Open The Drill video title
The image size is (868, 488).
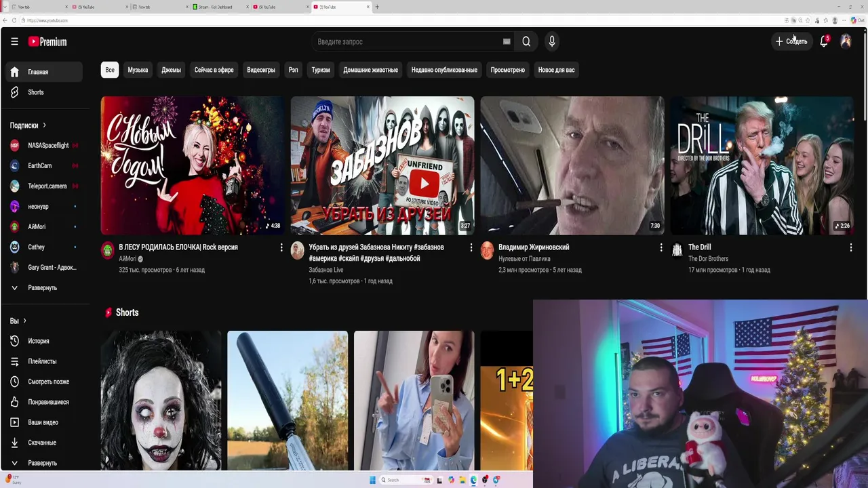(700, 247)
